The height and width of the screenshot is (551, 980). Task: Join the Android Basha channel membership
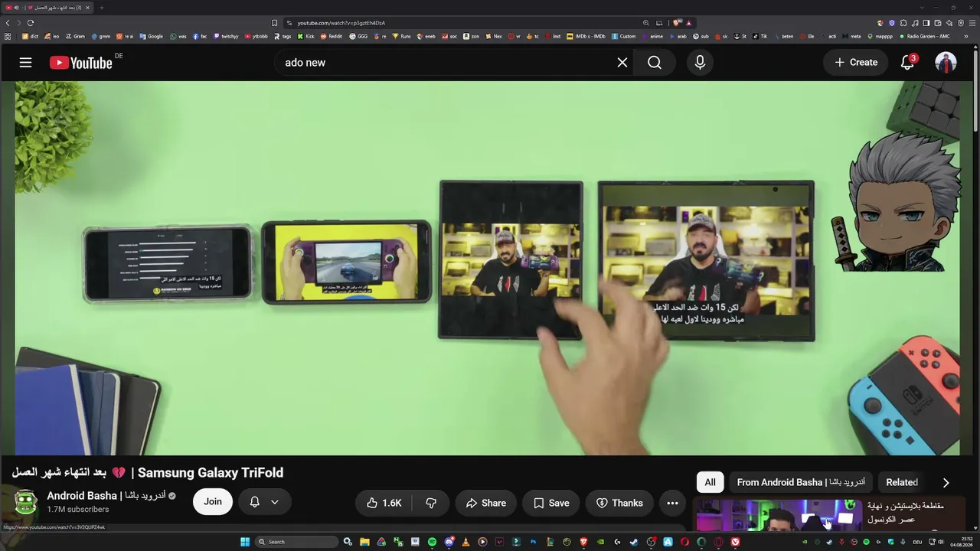pos(213,502)
